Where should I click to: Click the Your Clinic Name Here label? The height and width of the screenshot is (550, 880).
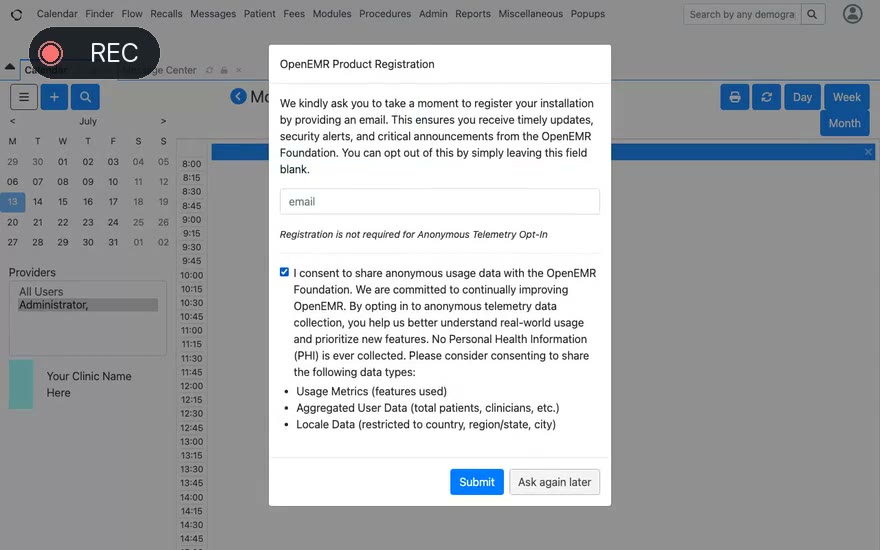click(x=89, y=384)
